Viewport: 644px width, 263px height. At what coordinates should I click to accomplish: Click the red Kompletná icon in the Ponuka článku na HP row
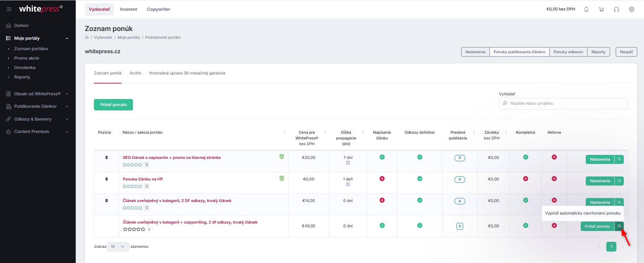pos(526,179)
